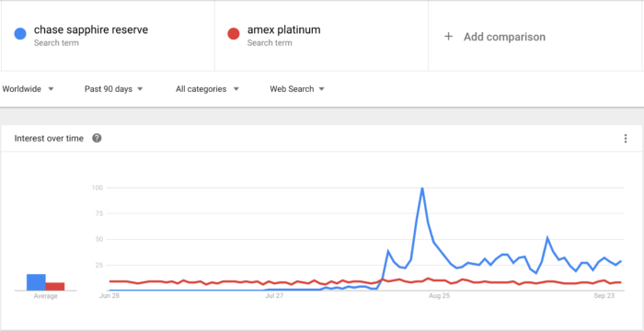This screenshot has height=331, width=644.
Task: Click the blue chase sapphire reserve color dot
Action: [x=20, y=34]
